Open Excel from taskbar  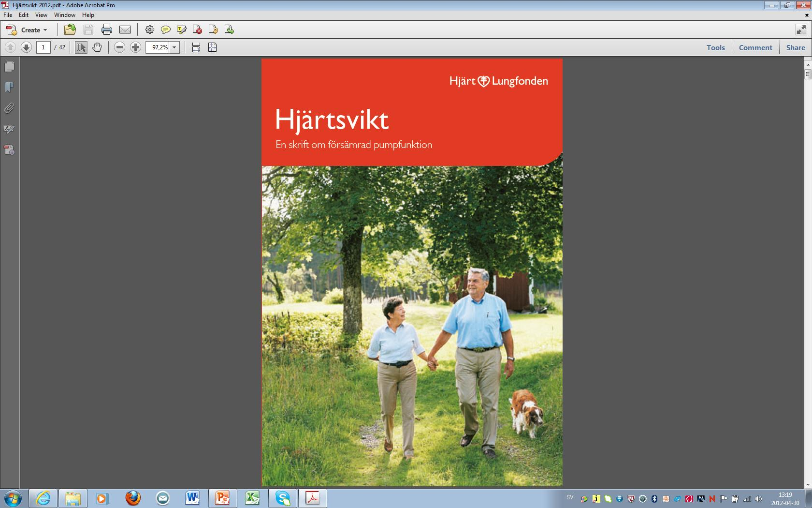point(252,498)
